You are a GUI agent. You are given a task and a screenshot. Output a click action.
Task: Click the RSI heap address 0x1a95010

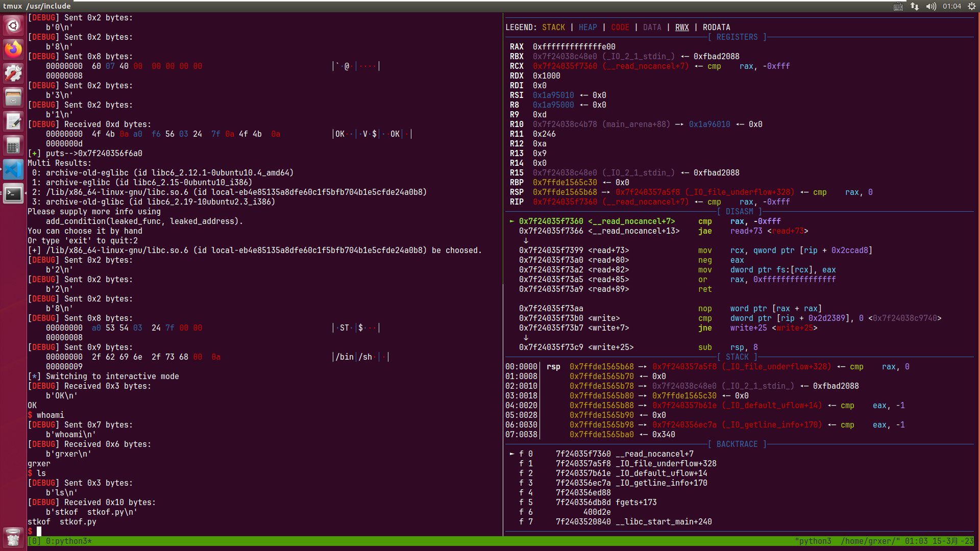[x=553, y=95]
